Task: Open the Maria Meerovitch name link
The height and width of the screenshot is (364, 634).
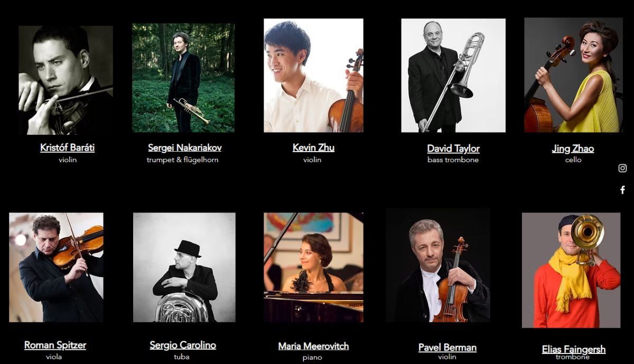Action: pyautogui.click(x=313, y=346)
